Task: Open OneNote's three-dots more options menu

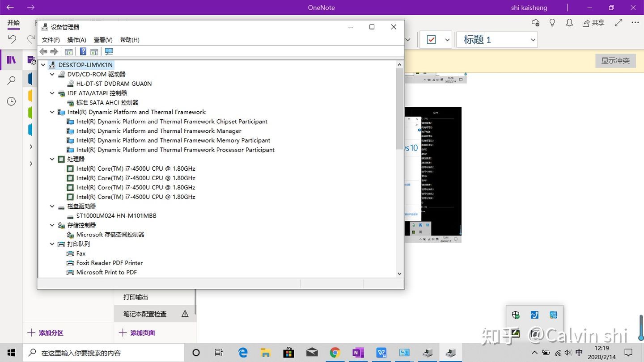Action: [x=635, y=23]
